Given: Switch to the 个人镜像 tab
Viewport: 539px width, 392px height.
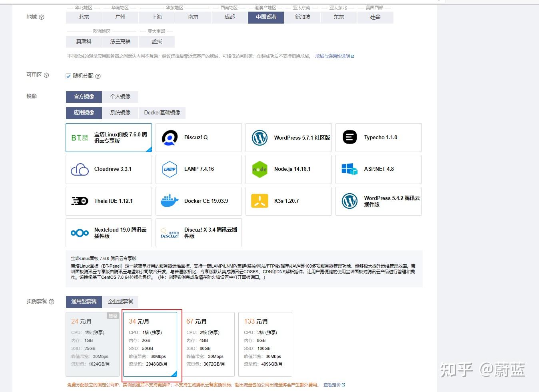Looking at the screenshot, I should click(120, 96).
